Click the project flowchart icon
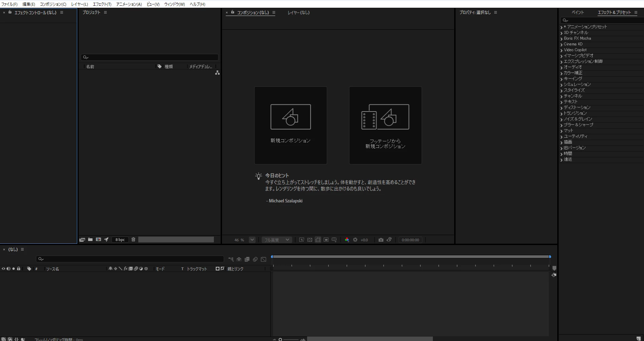The width and height of the screenshot is (644, 341). click(217, 73)
